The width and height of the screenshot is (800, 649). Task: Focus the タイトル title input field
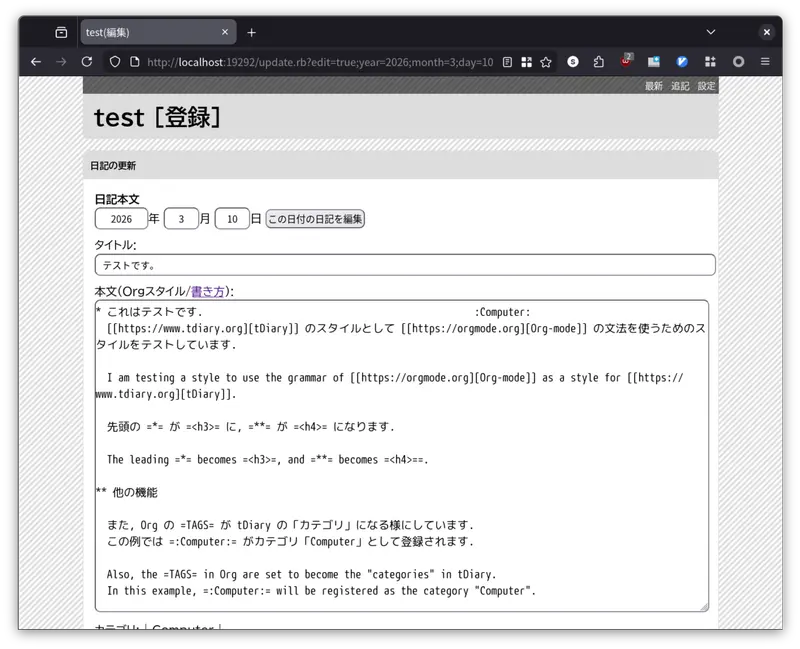405,265
